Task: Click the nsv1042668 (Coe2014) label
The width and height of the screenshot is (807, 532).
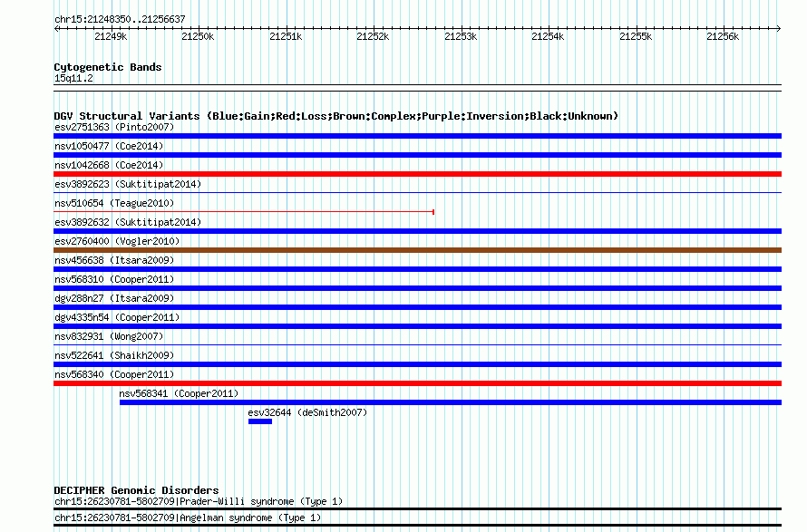Action: click(x=109, y=165)
